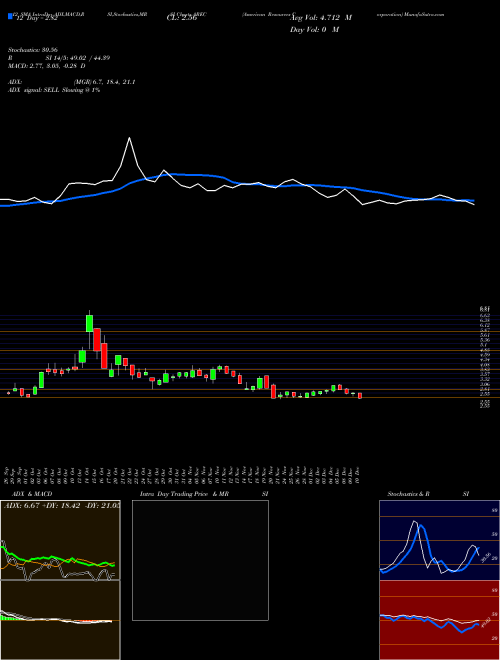Click the 'CL: 2.56' closing price label

[182, 19]
